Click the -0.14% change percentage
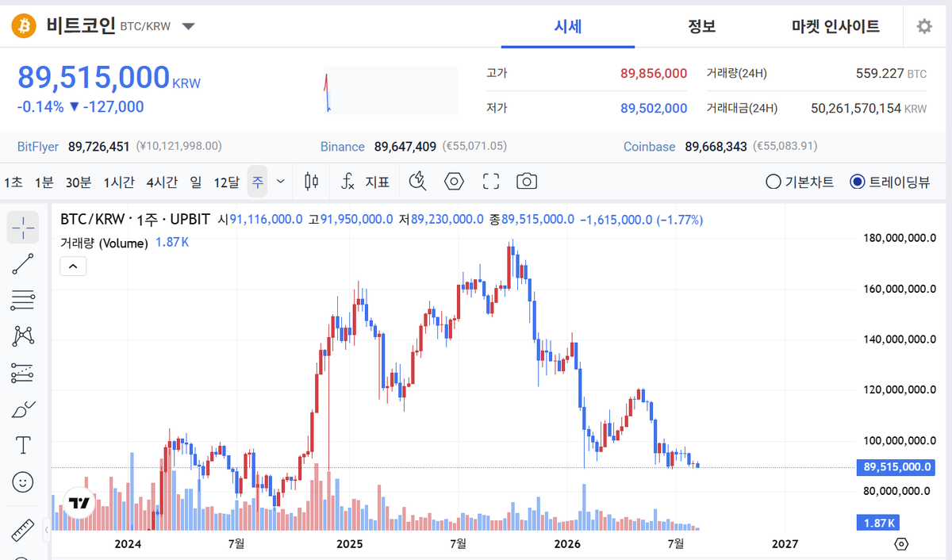The height and width of the screenshot is (560, 952). (40, 107)
